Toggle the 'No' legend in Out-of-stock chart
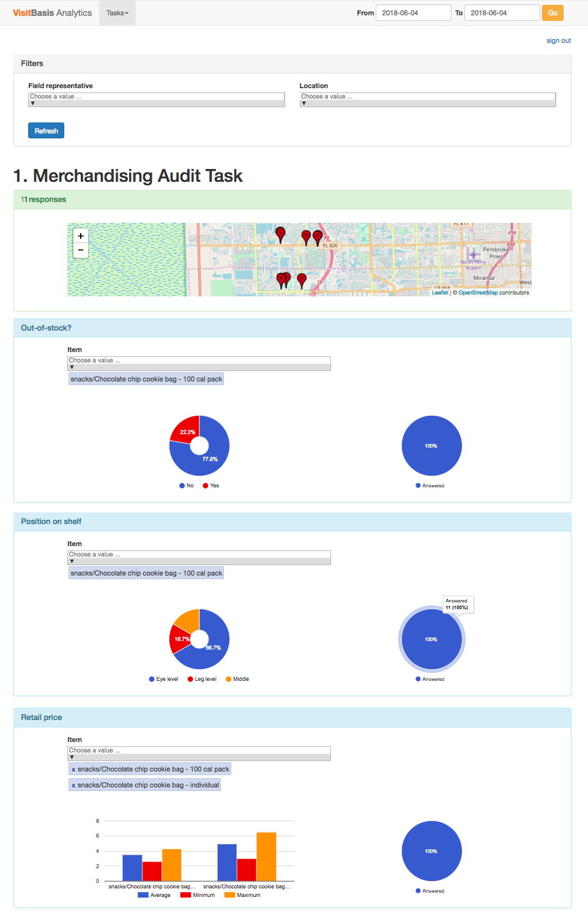The height and width of the screenshot is (919, 588). (184, 485)
